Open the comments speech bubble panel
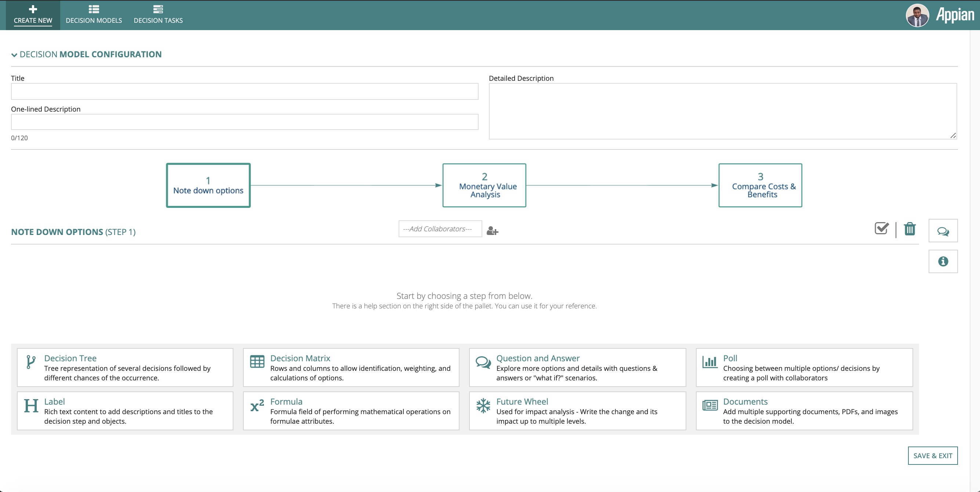This screenshot has width=980, height=492. tap(943, 231)
